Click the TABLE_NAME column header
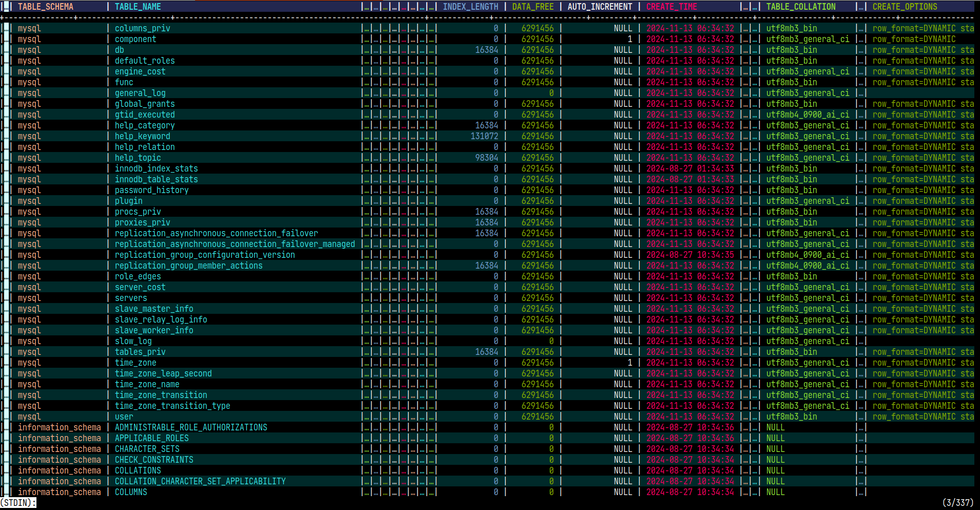Viewport: 980px width, 510px height. [x=138, y=7]
